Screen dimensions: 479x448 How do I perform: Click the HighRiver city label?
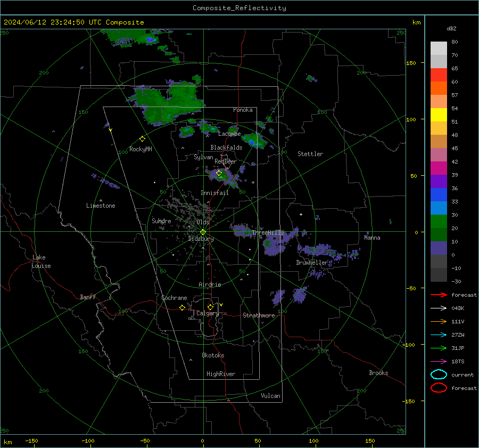(x=221, y=374)
